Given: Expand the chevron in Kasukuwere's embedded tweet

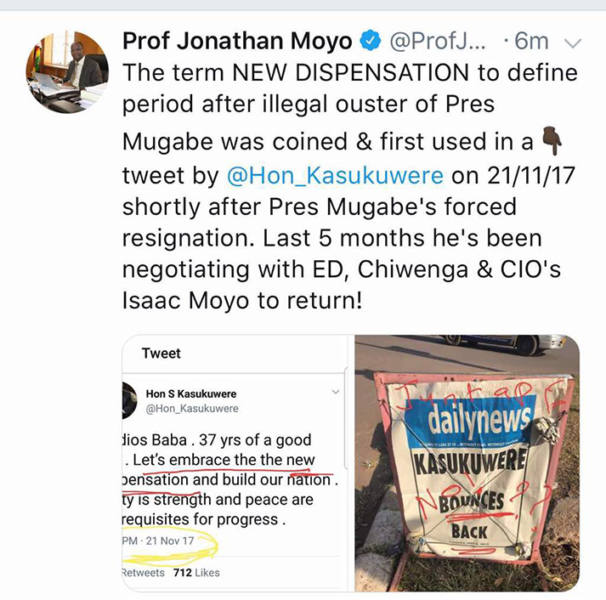Looking at the screenshot, I should tap(335, 392).
